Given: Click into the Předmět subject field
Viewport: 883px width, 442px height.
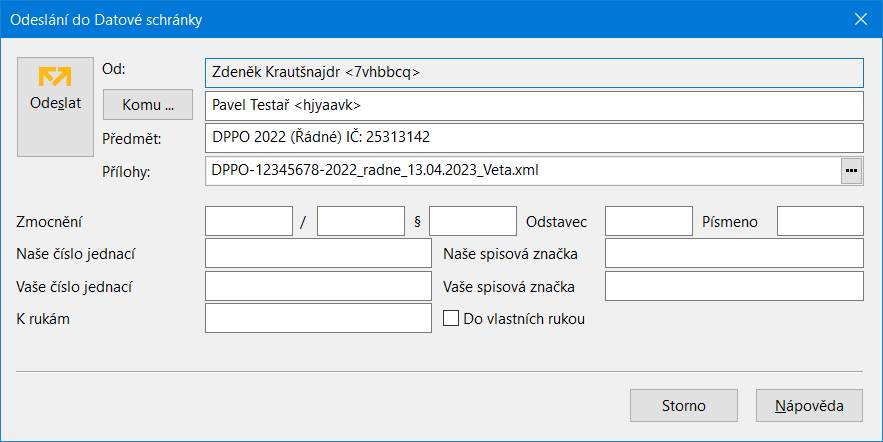Looking at the screenshot, I should pyautogui.click(x=534, y=138).
